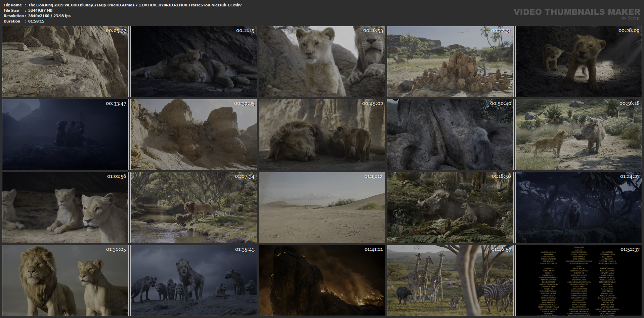This screenshot has height=318, width=644.
Task: Select the hyenas thumbnail at 01:35:43
Action: (x=194, y=280)
